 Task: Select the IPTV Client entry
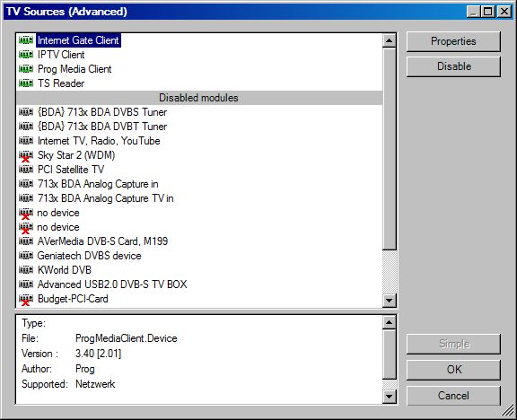click(x=61, y=55)
